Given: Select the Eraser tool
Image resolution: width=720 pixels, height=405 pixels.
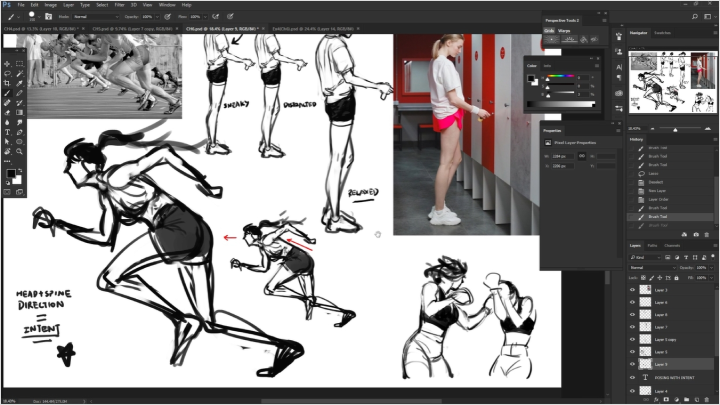Looking at the screenshot, I should (7, 112).
